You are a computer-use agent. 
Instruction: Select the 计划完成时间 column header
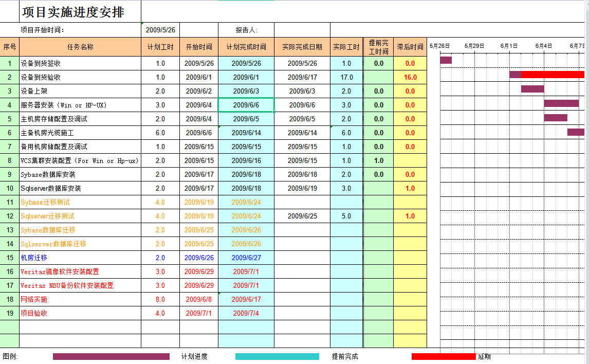coord(246,47)
